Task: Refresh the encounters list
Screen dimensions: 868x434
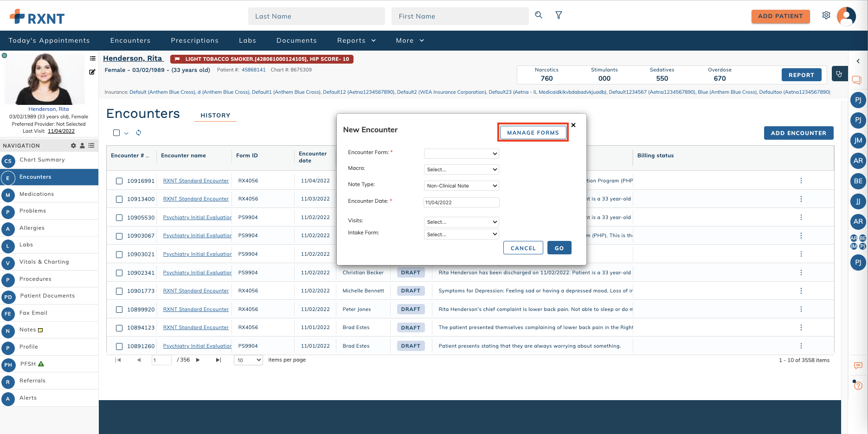Action: pos(138,133)
